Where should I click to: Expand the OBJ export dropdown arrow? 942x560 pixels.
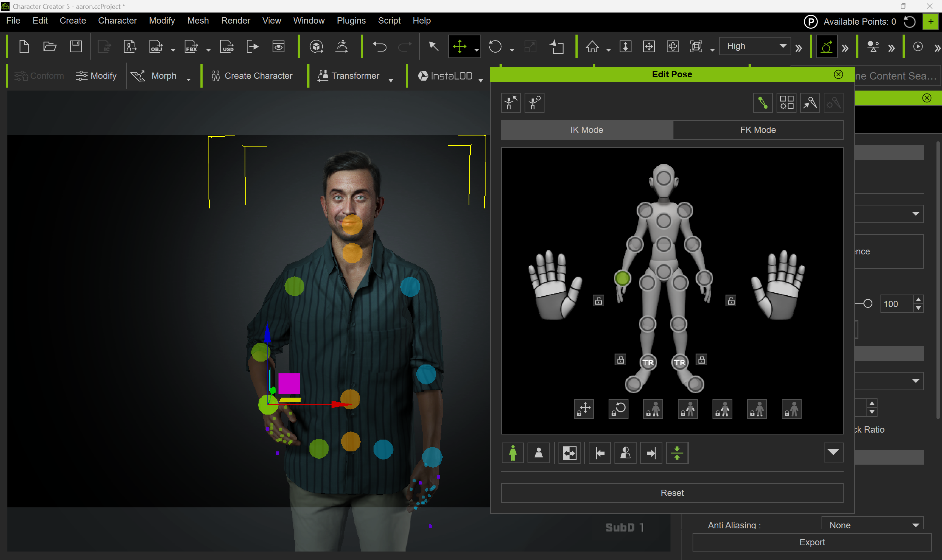pyautogui.click(x=173, y=50)
